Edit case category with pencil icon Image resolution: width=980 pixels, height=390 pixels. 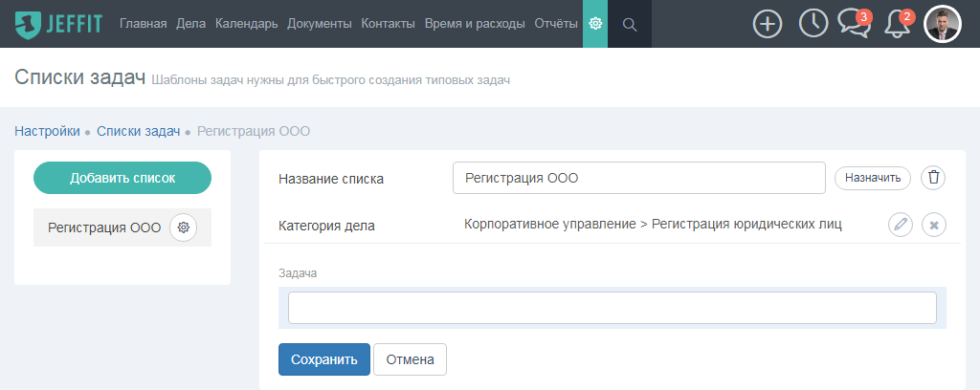point(901,225)
